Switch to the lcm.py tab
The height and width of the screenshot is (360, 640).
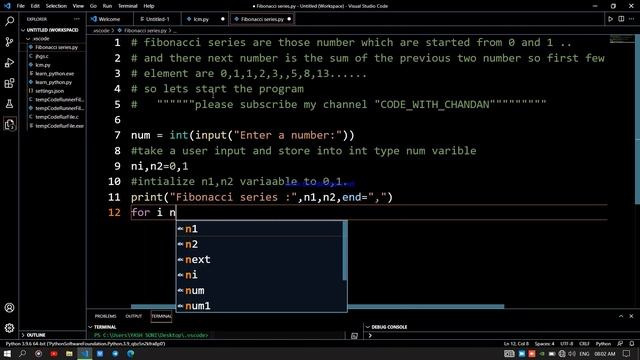click(x=201, y=19)
